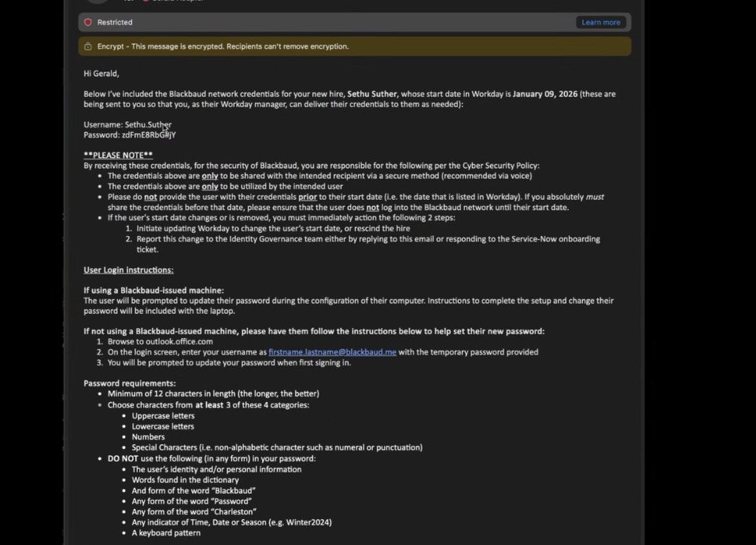Screen dimensions: 756x545
Task: Click the User Login instructions heading
Action: coord(128,271)
